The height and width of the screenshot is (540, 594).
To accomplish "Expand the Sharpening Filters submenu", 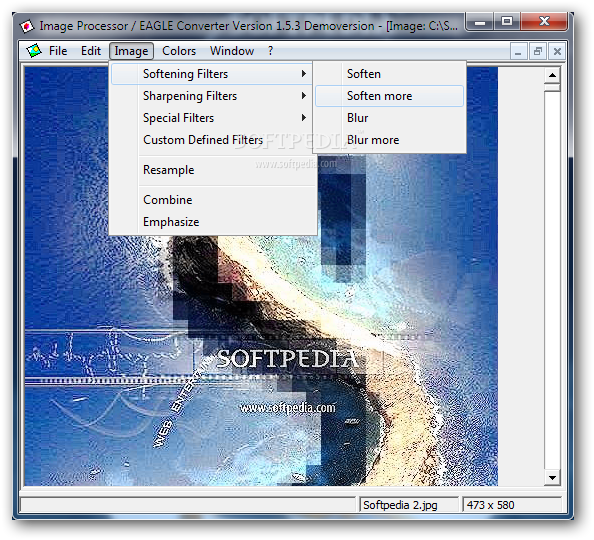I will (212, 96).
